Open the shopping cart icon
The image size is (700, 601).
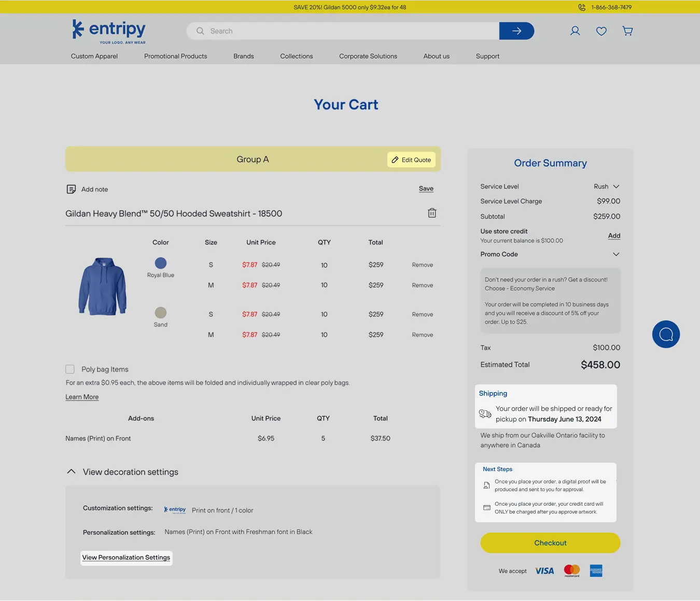627,31
